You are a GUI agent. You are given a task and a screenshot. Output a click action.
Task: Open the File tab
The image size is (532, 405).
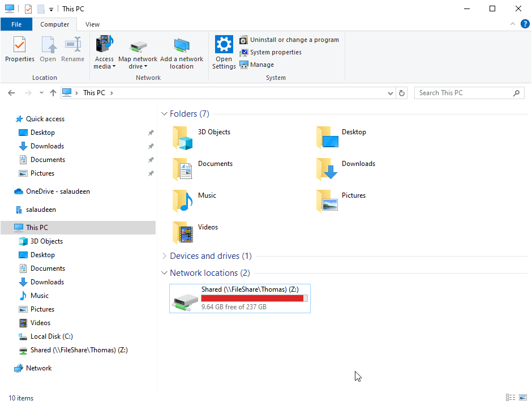[x=16, y=24]
